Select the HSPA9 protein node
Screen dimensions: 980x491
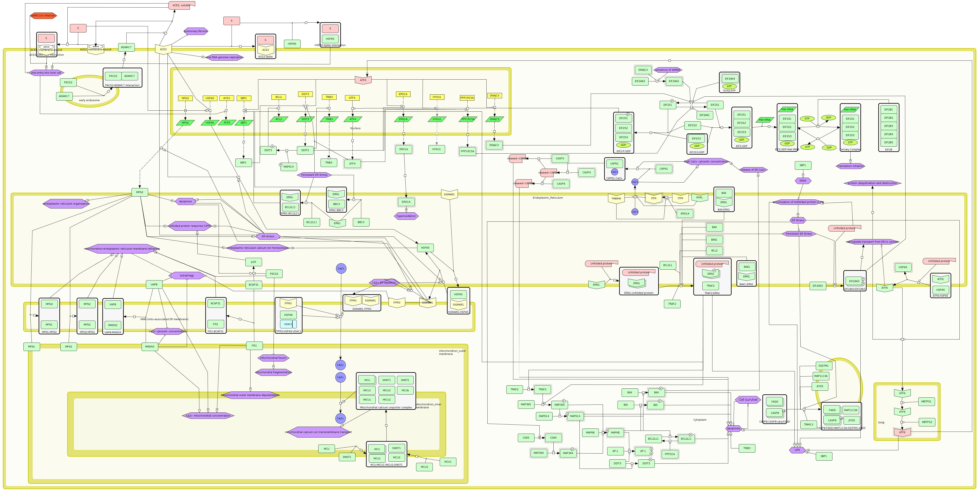pos(288,315)
